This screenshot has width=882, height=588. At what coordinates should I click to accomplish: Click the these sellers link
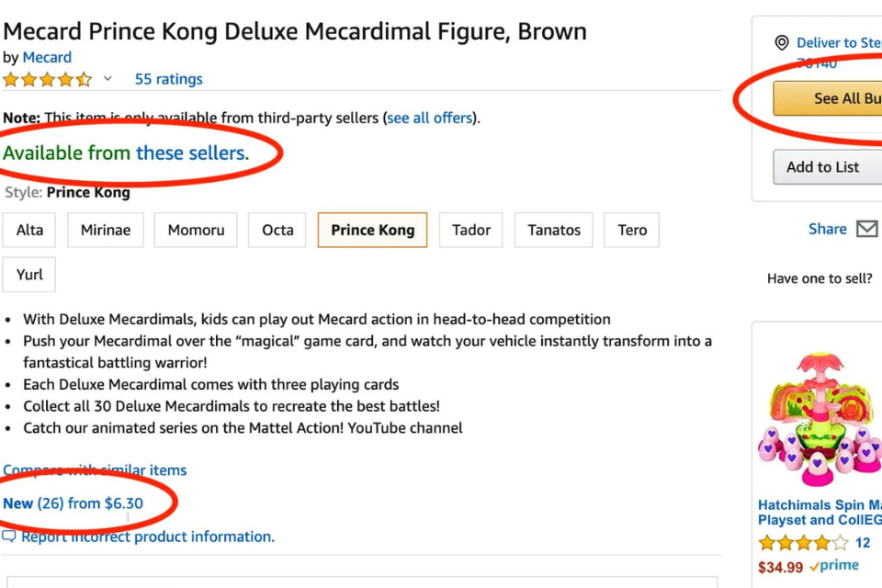tap(192, 153)
